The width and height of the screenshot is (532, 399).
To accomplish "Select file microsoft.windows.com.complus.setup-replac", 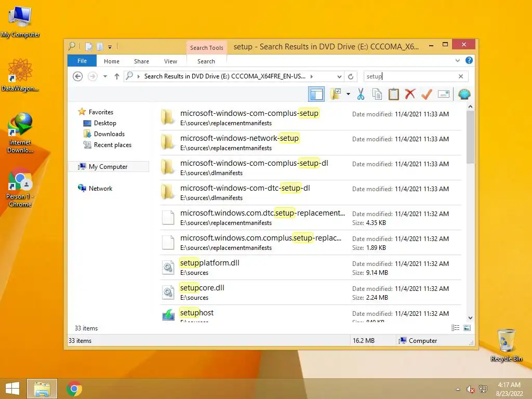I will tap(311, 242).
